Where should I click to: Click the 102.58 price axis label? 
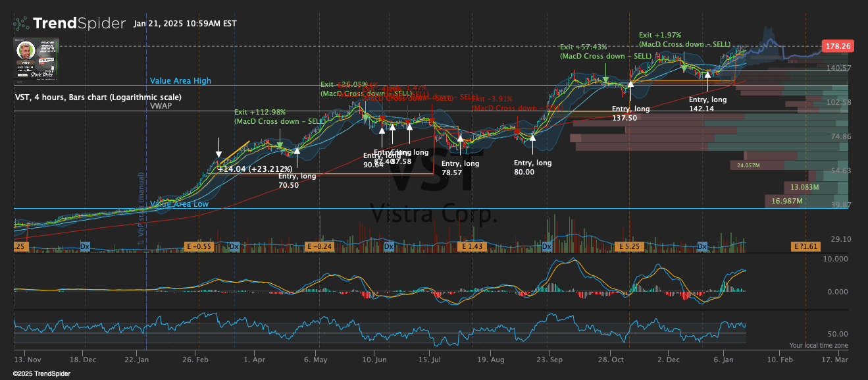tap(839, 102)
